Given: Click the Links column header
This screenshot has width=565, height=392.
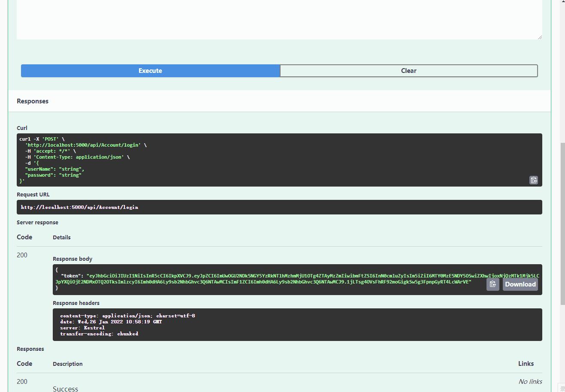Looking at the screenshot, I should [x=526, y=364].
